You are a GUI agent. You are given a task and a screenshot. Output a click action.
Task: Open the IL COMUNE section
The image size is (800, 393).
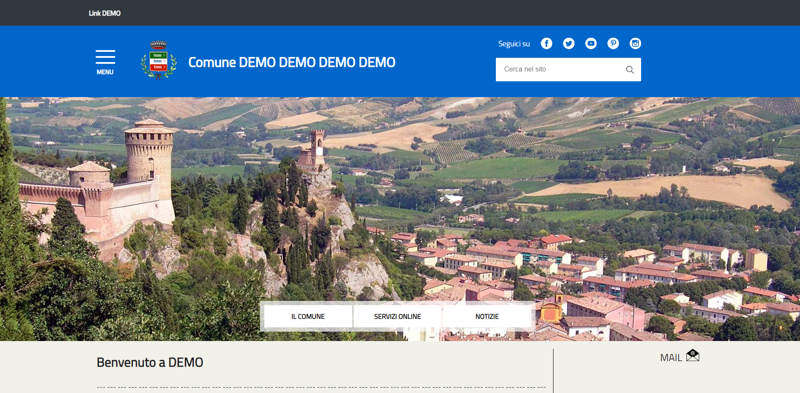[x=308, y=316]
